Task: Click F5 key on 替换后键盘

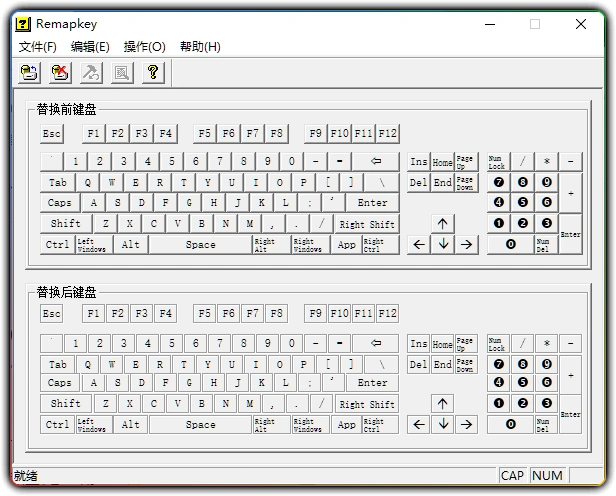Action: tap(204, 314)
